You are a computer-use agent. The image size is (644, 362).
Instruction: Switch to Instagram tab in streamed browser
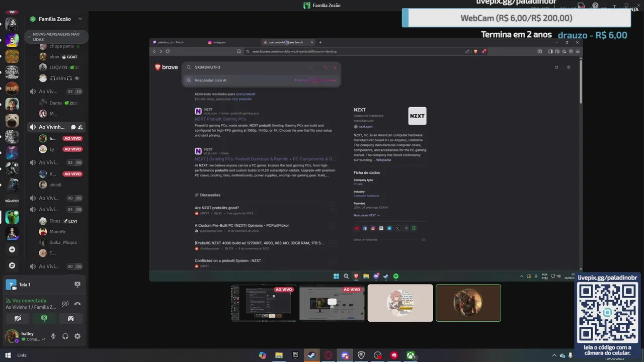tap(217, 42)
